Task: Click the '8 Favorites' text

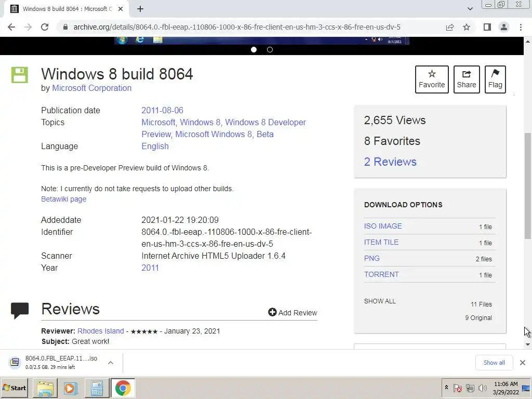Action: 392,141
